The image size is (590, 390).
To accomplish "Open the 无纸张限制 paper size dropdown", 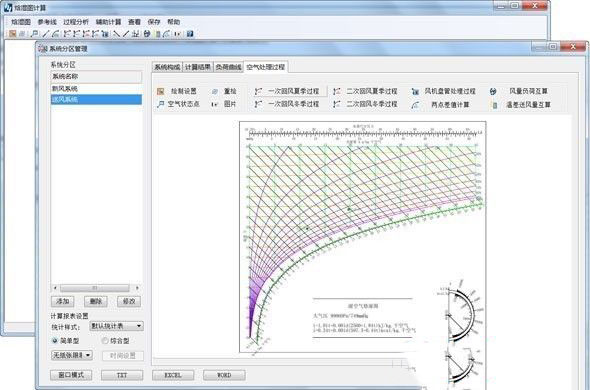I will pyautogui.click(x=72, y=355).
